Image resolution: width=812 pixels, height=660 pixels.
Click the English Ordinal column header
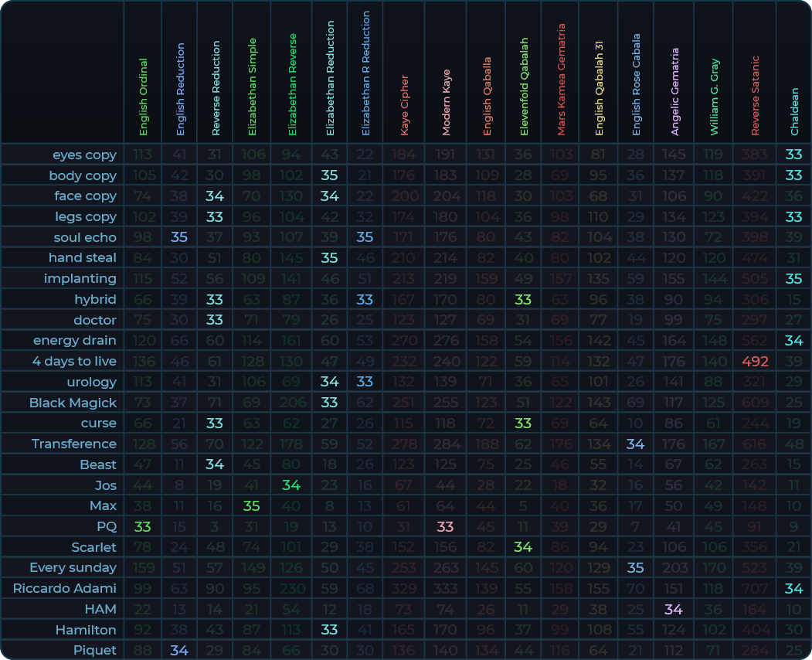pos(143,97)
